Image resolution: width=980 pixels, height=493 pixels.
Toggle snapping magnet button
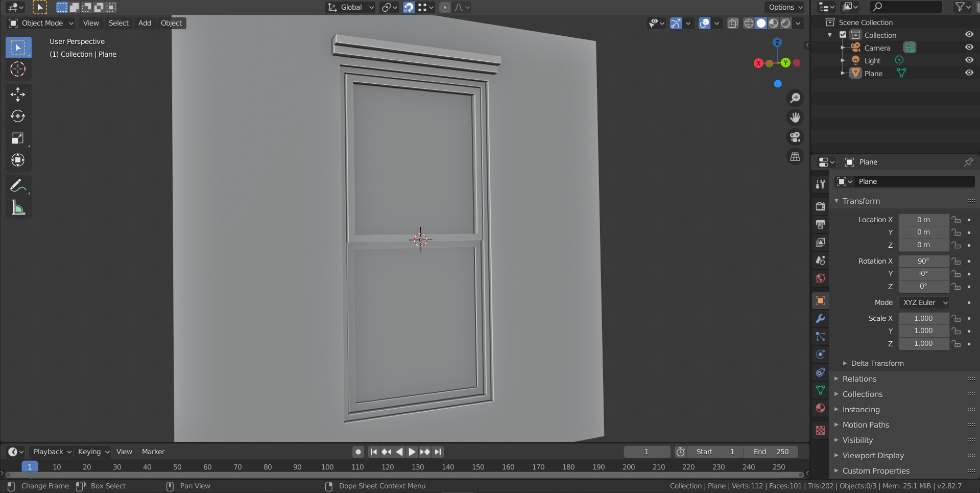[x=409, y=7]
